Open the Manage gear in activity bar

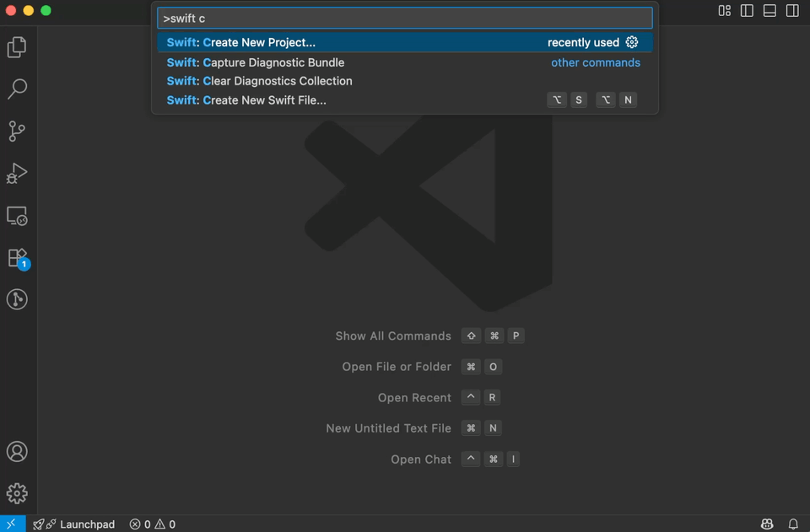point(17,494)
